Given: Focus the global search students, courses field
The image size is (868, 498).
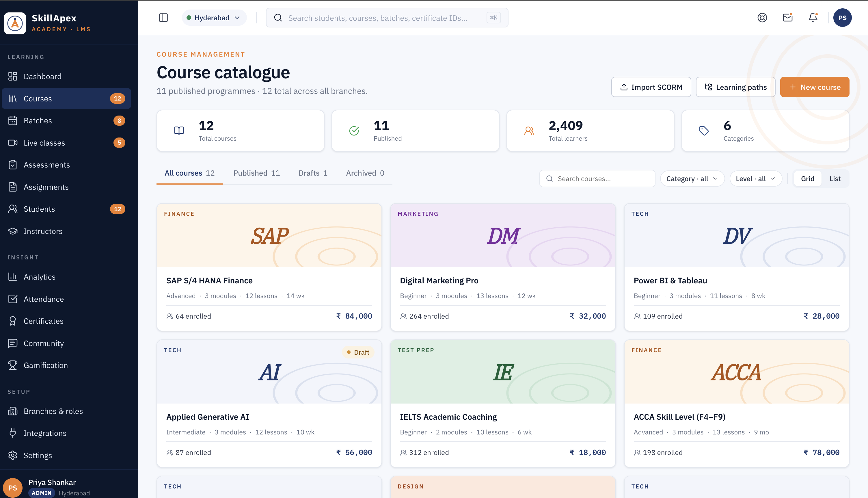Looking at the screenshot, I should [387, 18].
